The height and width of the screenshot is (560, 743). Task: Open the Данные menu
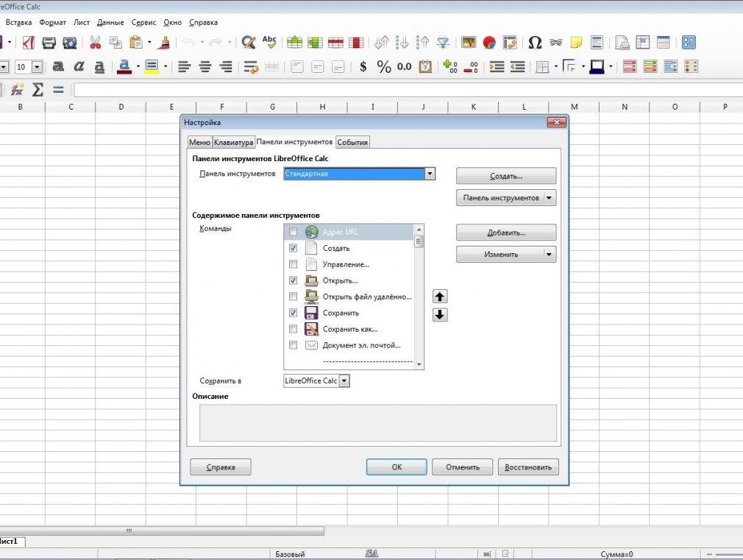coord(110,22)
